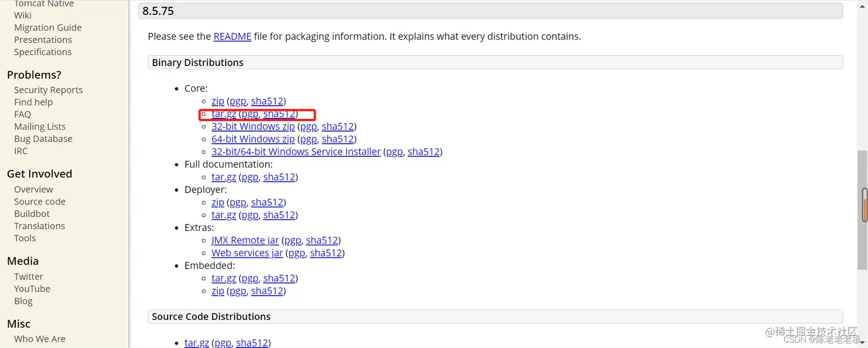Open pgp for 64-bit Windows zip
The image size is (868, 348).
pyautogui.click(x=308, y=139)
